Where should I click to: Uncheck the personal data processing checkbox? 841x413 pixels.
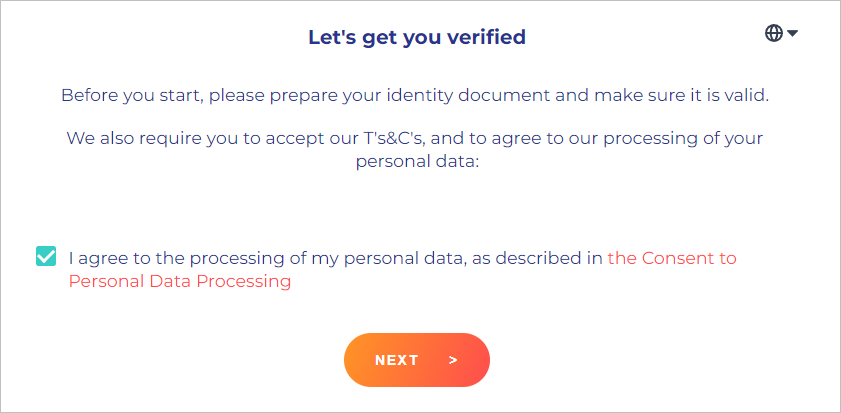[x=46, y=256]
